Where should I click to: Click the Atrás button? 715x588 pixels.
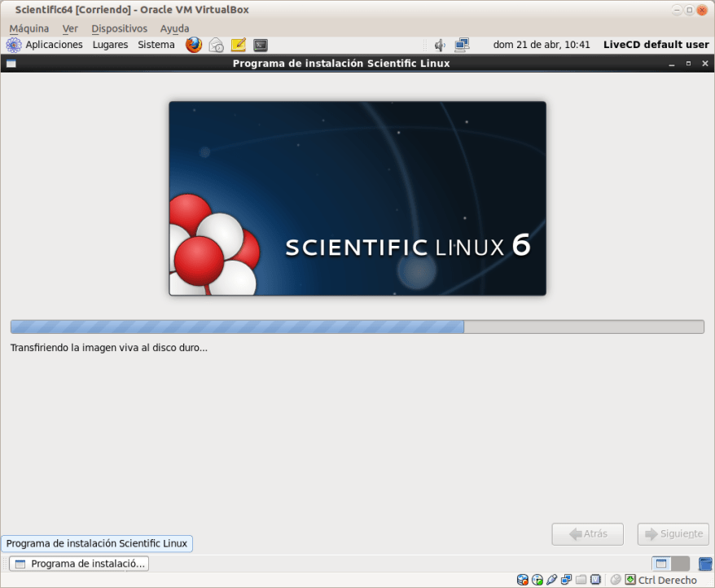tap(587, 533)
